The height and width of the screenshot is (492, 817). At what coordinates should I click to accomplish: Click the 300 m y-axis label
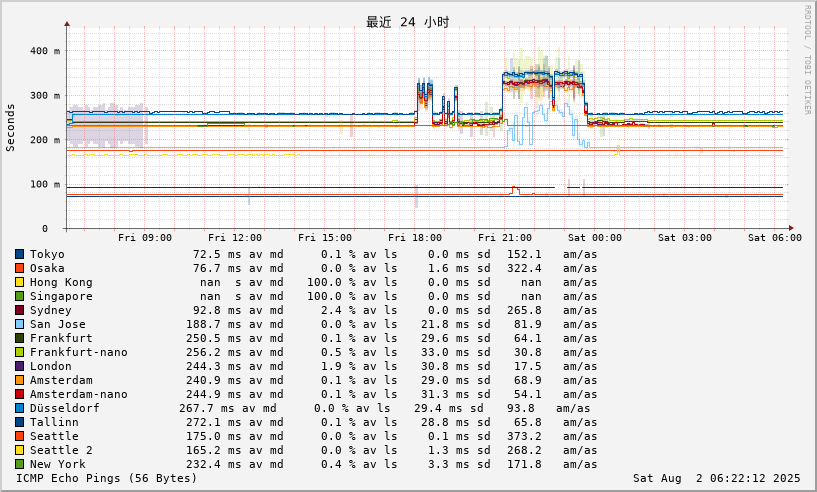pos(45,95)
